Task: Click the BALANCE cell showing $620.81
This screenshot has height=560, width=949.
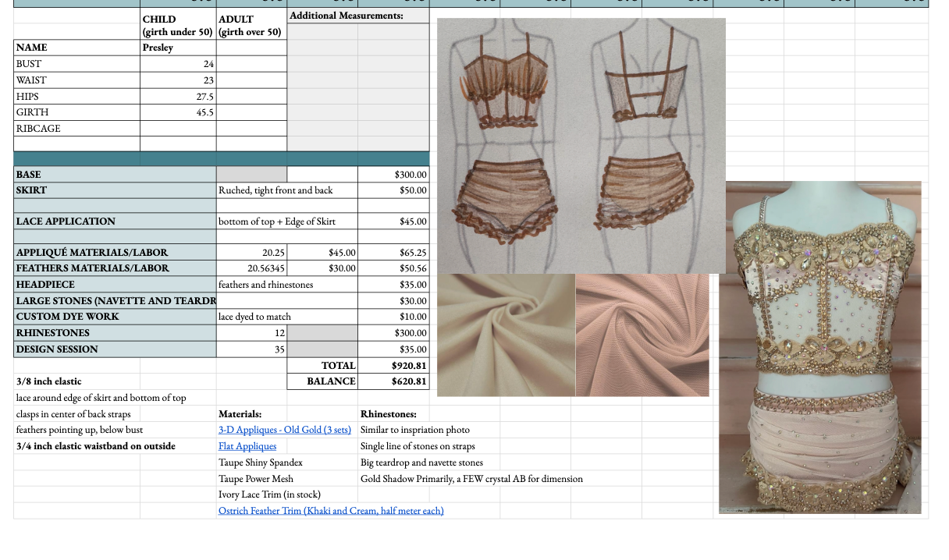Action: pyautogui.click(x=393, y=381)
